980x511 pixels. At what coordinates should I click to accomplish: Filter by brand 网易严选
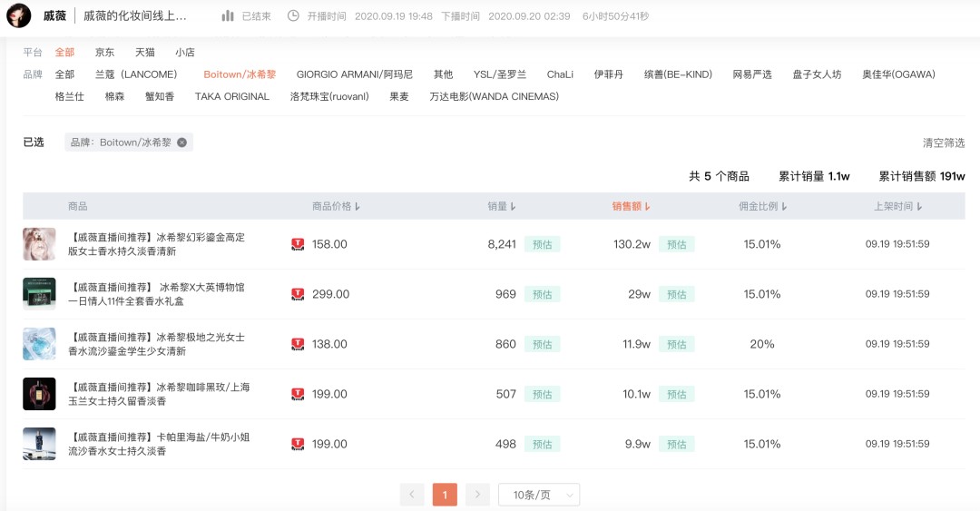point(752,74)
